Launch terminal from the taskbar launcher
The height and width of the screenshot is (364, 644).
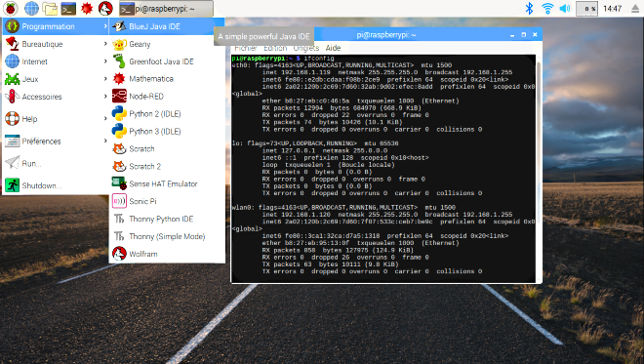click(68, 8)
